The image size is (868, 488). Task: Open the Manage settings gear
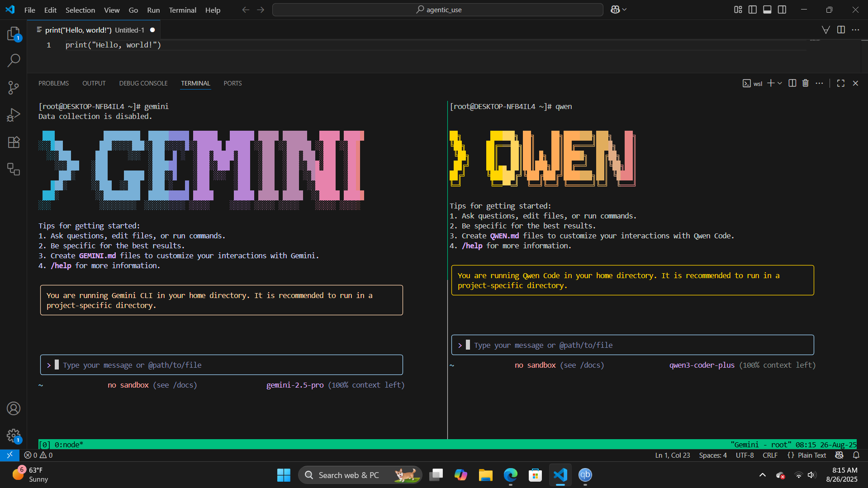pyautogui.click(x=14, y=436)
